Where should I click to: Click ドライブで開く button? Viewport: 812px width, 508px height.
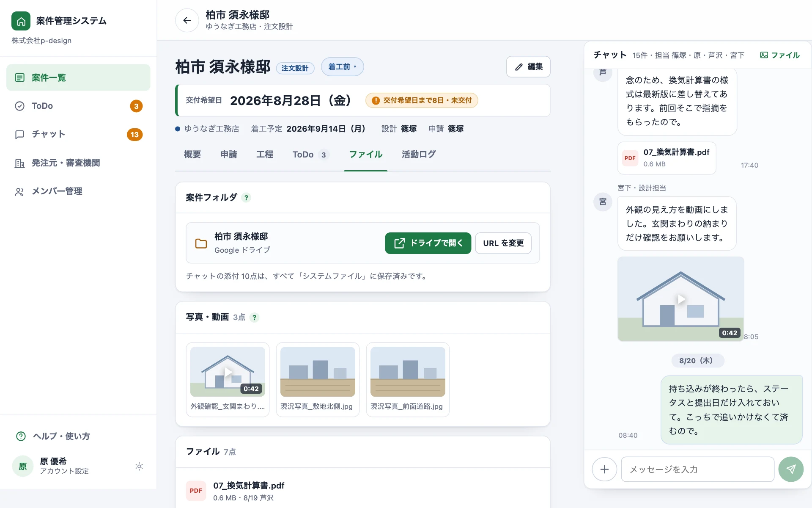[428, 243]
